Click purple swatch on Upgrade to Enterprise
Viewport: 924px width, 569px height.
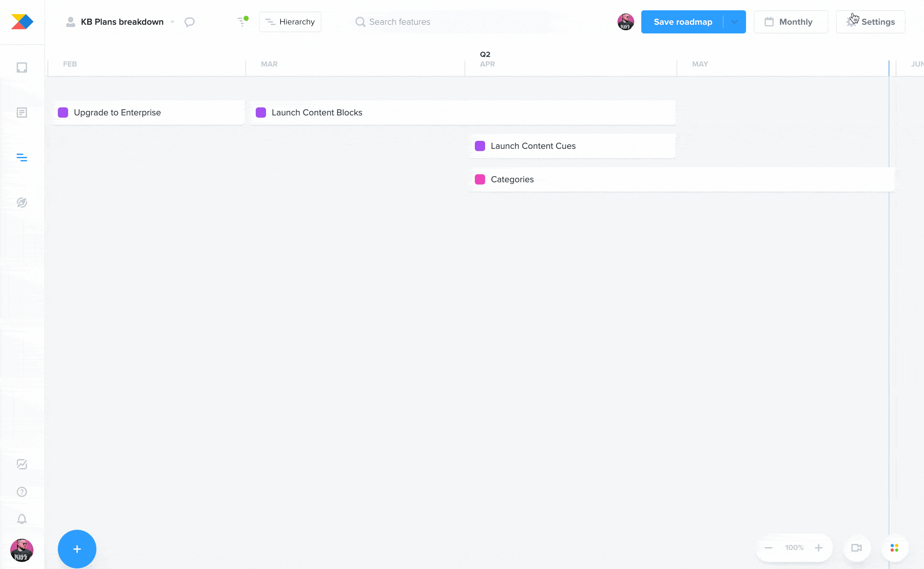point(63,113)
